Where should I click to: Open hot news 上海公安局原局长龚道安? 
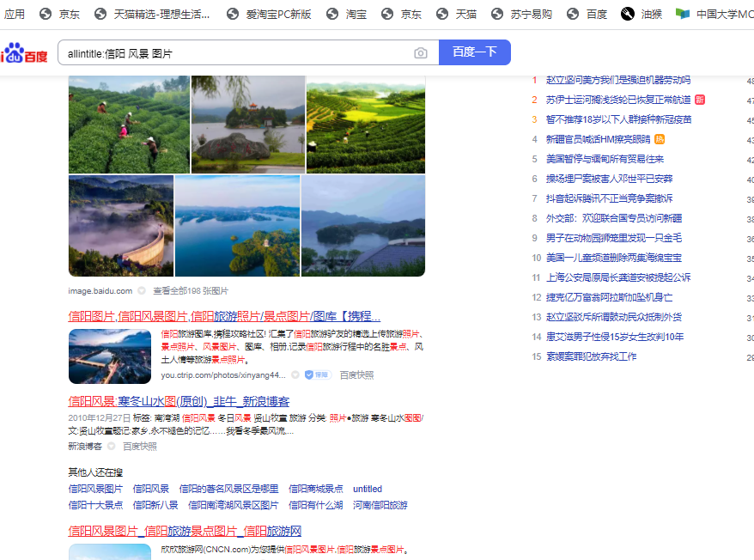pyautogui.click(x=618, y=277)
